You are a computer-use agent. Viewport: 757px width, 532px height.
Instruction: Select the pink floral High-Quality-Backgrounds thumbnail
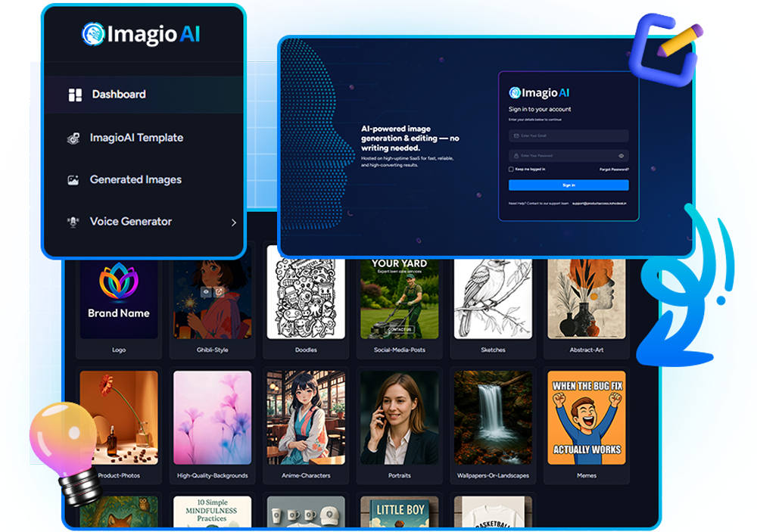[213, 418]
